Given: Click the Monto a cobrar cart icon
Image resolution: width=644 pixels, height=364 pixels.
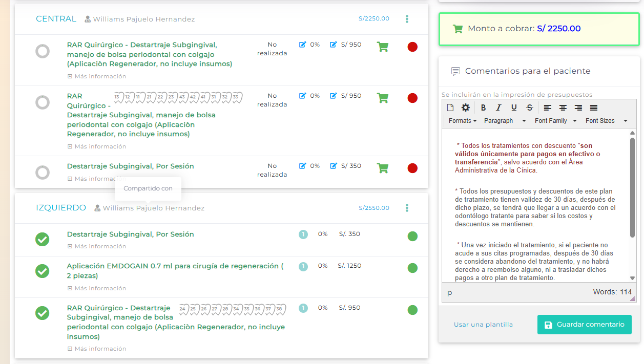Looking at the screenshot, I should 458,29.
